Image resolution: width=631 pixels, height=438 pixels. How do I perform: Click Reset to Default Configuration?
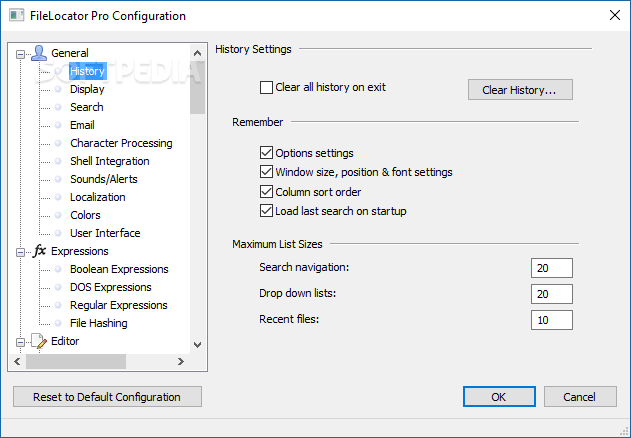[x=107, y=397]
